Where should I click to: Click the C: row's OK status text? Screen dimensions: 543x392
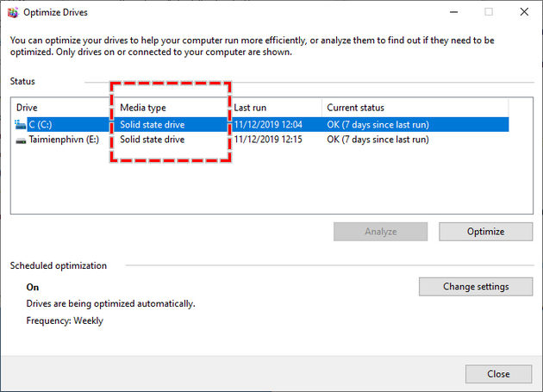(x=378, y=125)
